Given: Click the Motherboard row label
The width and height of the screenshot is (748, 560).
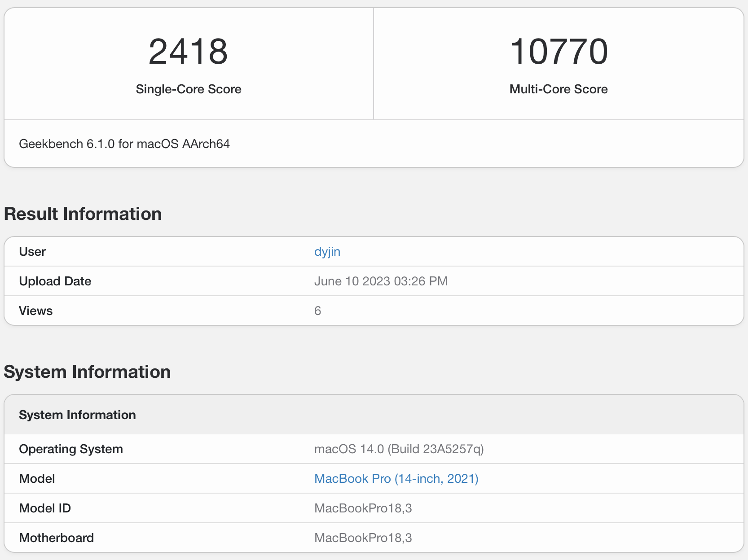Looking at the screenshot, I should click(57, 538).
